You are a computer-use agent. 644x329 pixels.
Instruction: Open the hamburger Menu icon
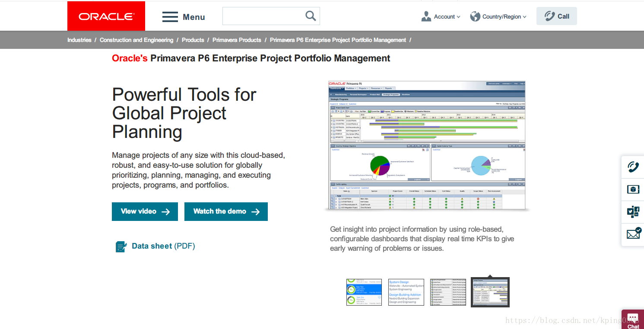point(170,17)
